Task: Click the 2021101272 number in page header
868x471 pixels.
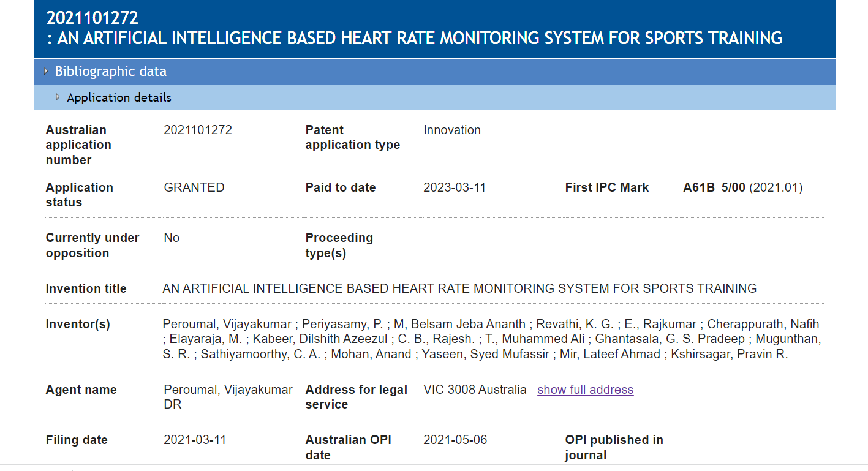Action: click(x=92, y=18)
